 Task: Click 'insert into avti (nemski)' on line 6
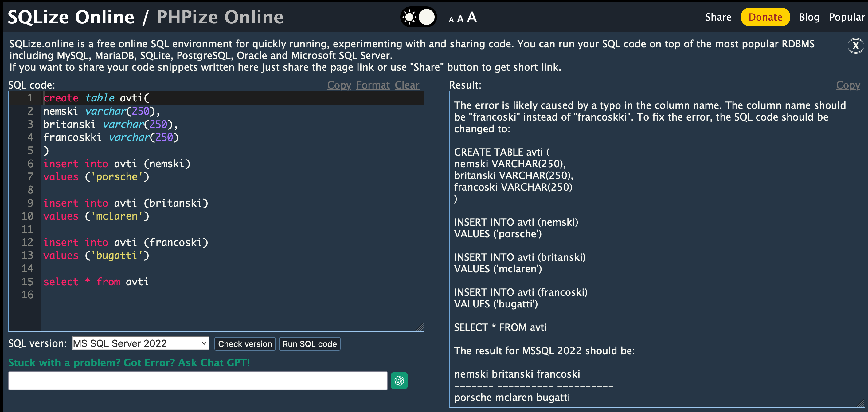point(117,164)
